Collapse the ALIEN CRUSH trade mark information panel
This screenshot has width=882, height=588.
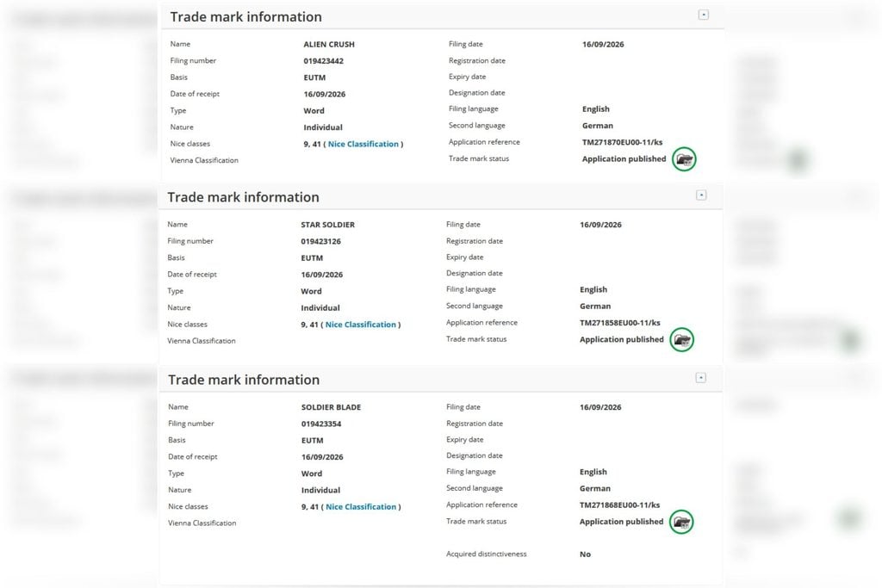click(x=703, y=15)
